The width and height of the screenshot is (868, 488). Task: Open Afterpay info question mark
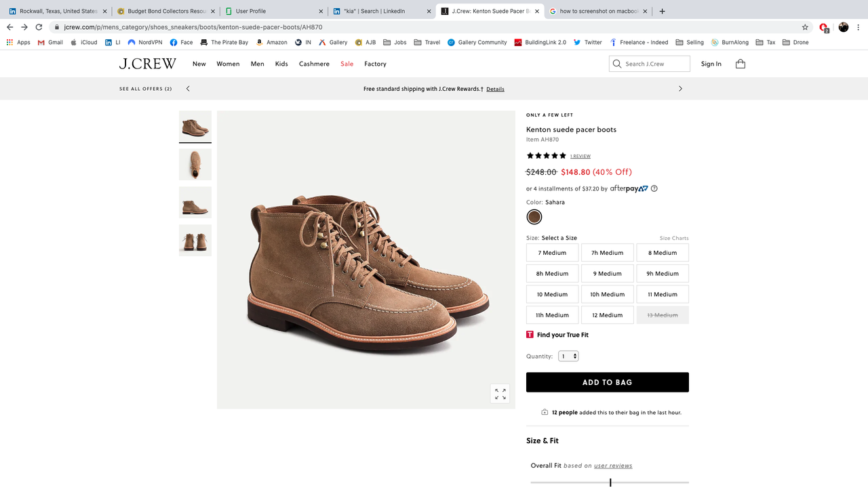[654, 188]
